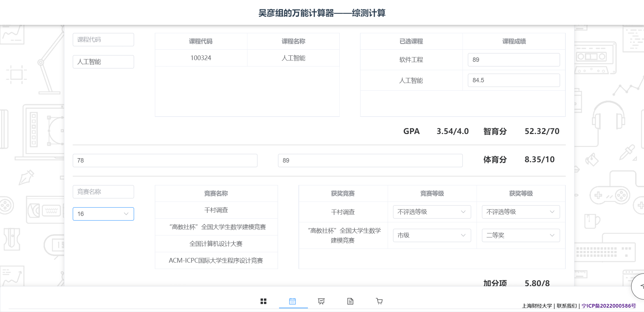The height and width of the screenshot is (312, 644).
Task: Open the document icon in bottom navigation
Action: (350, 301)
